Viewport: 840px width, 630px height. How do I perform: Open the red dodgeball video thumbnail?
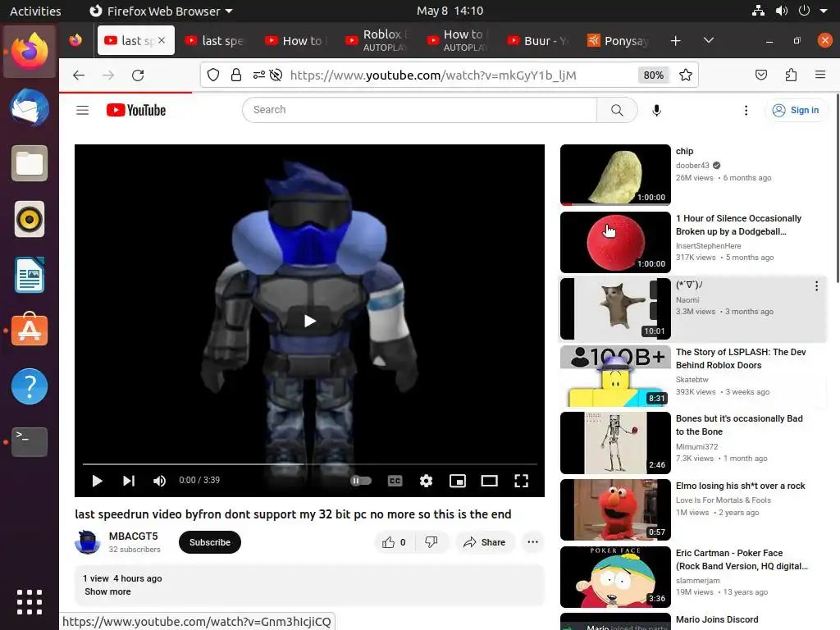pyautogui.click(x=615, y=242)
